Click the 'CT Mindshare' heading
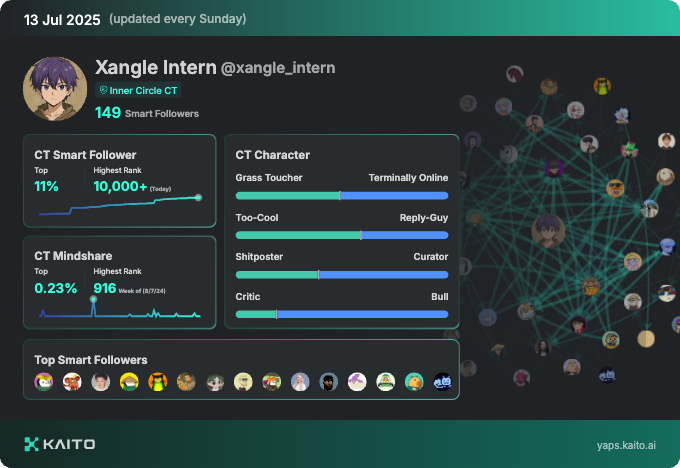 [73, 256]
